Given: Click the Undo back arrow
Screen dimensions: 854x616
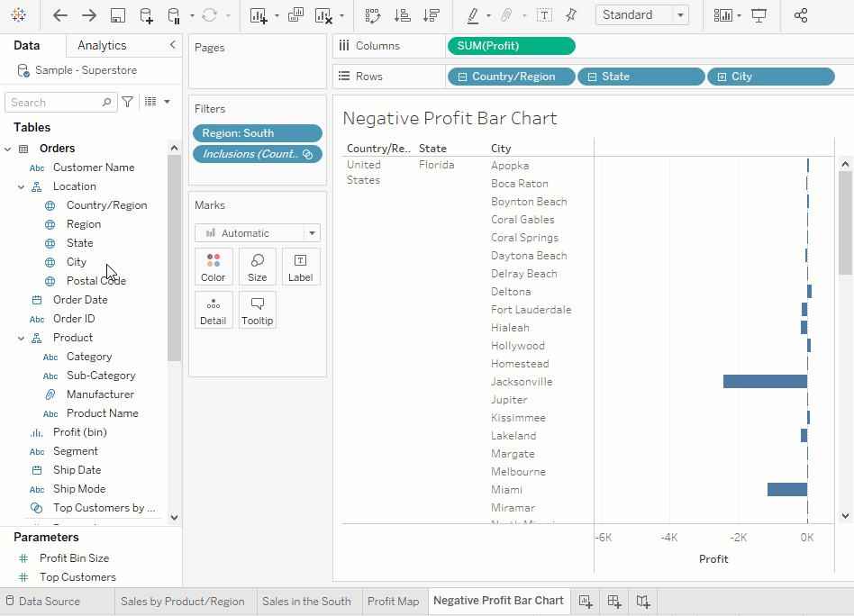Looking at the screenshot, I should [60, 15].
